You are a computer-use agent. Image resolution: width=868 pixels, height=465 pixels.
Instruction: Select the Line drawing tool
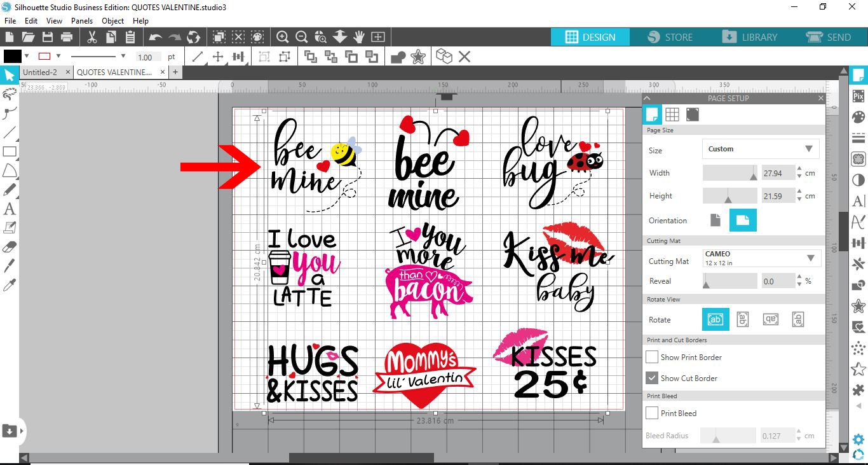pyautogui.click(x=10, y=132)
